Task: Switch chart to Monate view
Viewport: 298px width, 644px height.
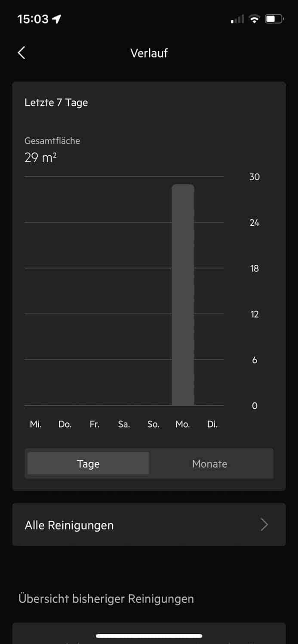Action: pos(210,464)
